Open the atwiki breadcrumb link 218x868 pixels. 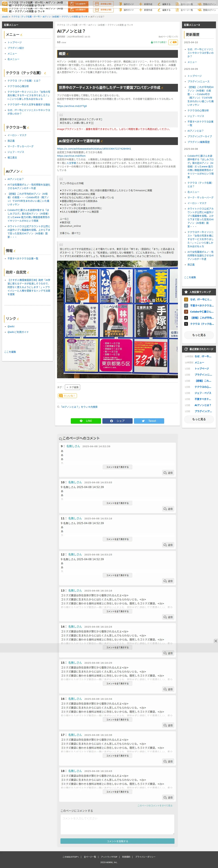click(5, 16)
